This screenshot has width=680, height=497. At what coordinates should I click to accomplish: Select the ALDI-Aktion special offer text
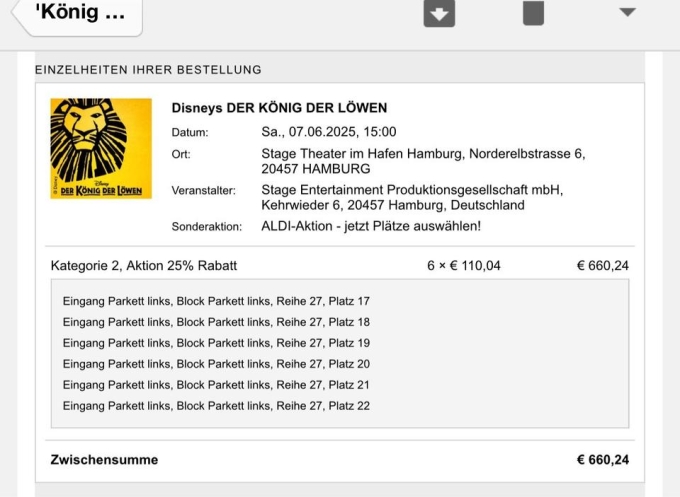tap(370, 226)
